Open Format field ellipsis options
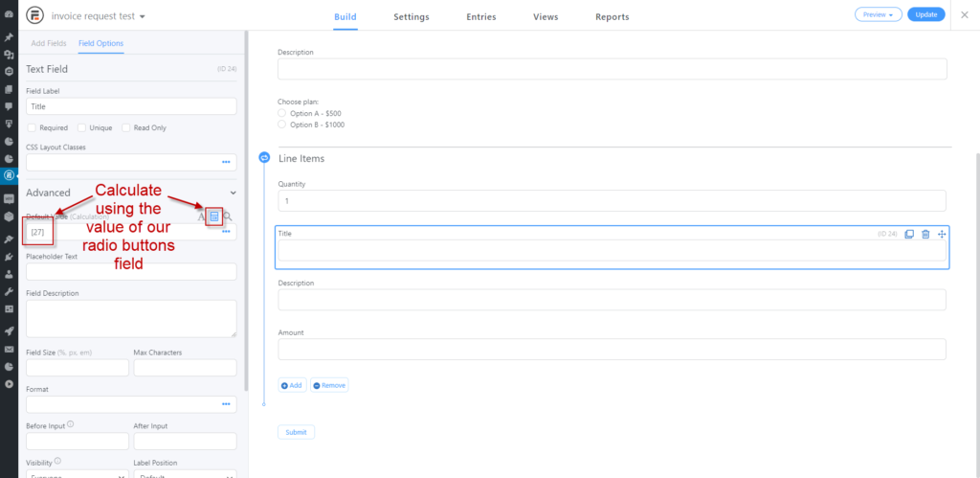The image size is (980, 478). coord(226,405)
